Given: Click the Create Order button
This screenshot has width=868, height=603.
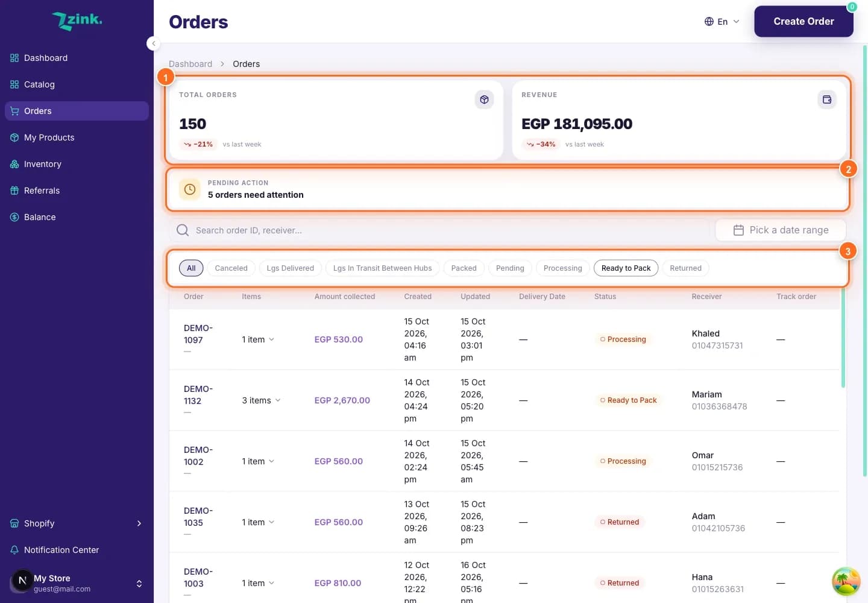Looking at the screenshot, I should tap(804, 22).
